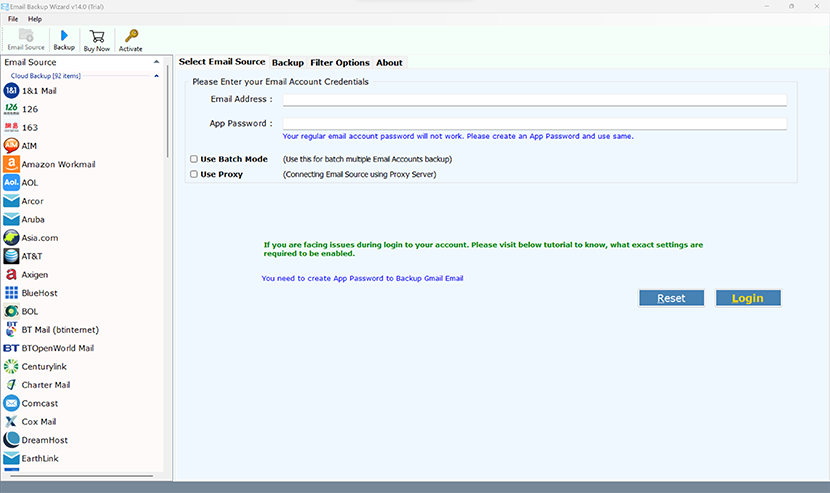Click the Reset button
The image size is (830, 493).
pyautogui.click(x=671, y=298)
